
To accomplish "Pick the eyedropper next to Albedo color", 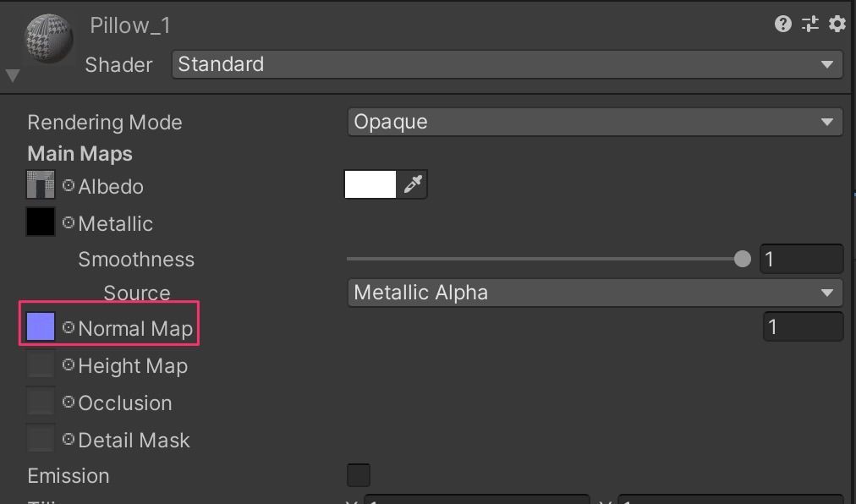I will coord(414,184).
